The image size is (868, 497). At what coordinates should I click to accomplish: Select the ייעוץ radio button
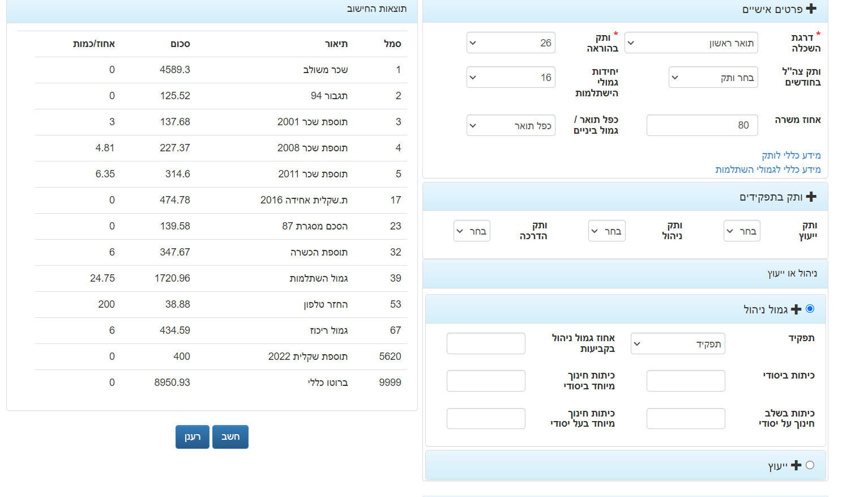(810, 465)
